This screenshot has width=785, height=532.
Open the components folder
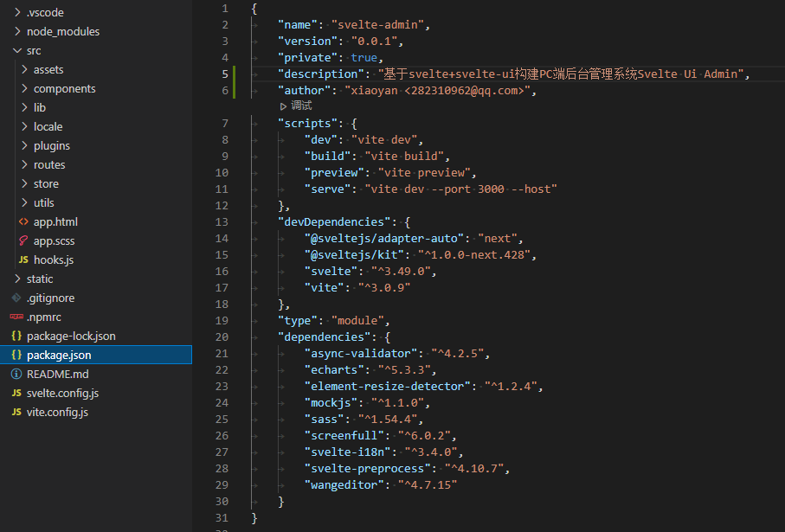point(65,88)
